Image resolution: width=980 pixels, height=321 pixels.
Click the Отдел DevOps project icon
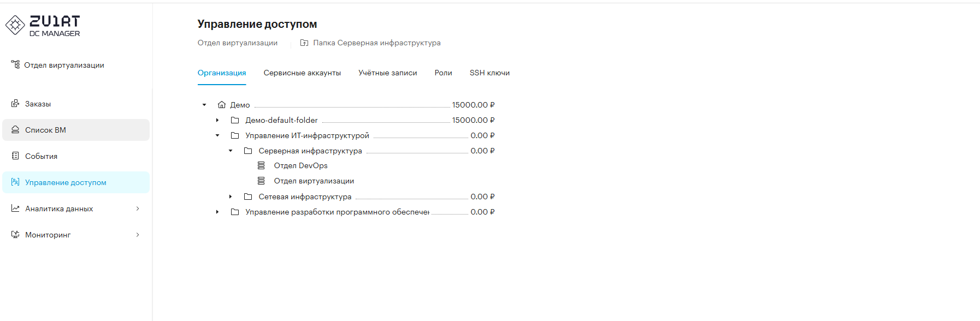(261, 165)
